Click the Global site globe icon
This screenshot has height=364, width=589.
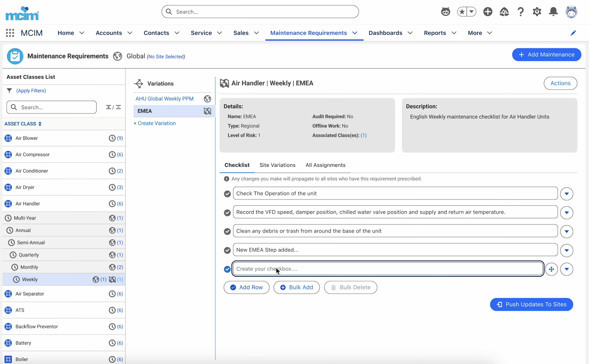coord(118,56)
